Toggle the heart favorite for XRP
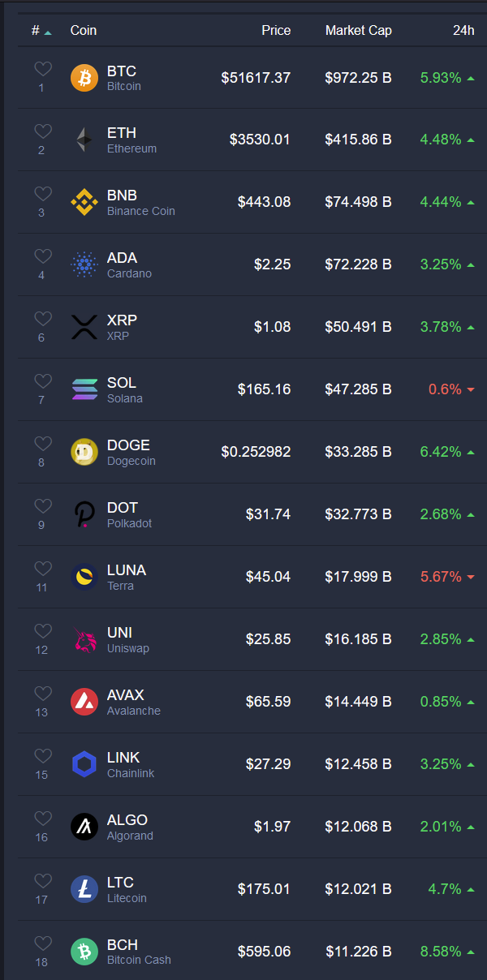 43,320
